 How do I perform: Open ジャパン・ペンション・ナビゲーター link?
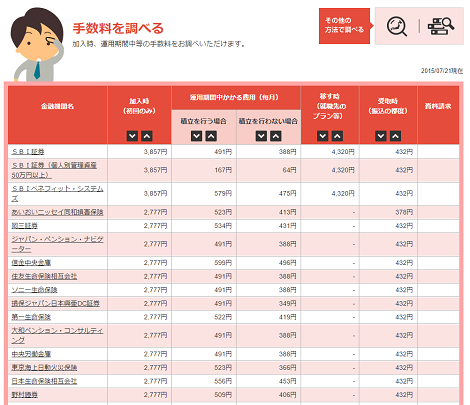pyautogui.click(x=57, y=244)
